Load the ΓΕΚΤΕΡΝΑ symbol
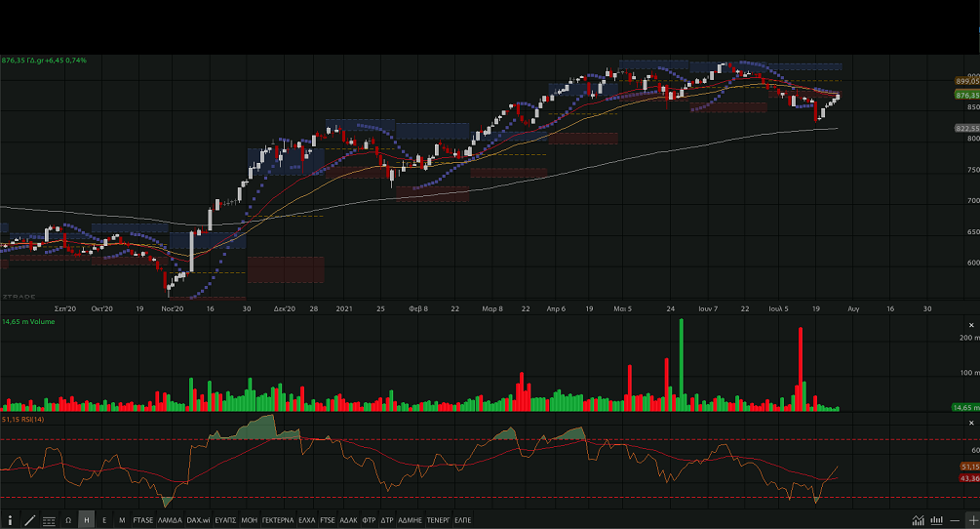The width and height of the screenshot is (980, 529). click(x=278, y=520)
